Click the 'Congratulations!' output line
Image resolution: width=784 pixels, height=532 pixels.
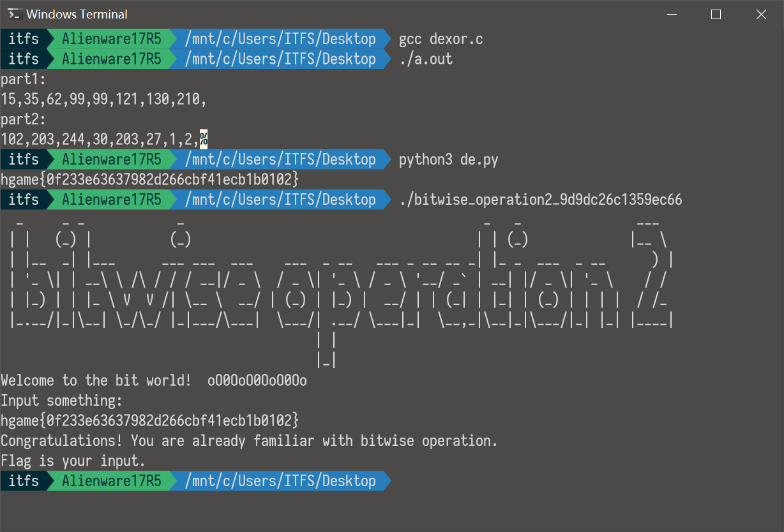(249, 441)
